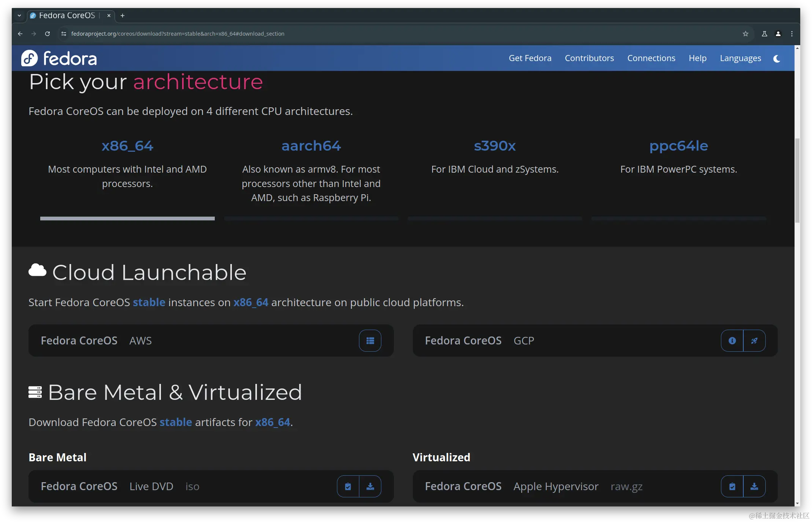View site information icon in address bar
Image resolution: width=812 pixels, height=522 pixels.
click(x=64, y=34)
